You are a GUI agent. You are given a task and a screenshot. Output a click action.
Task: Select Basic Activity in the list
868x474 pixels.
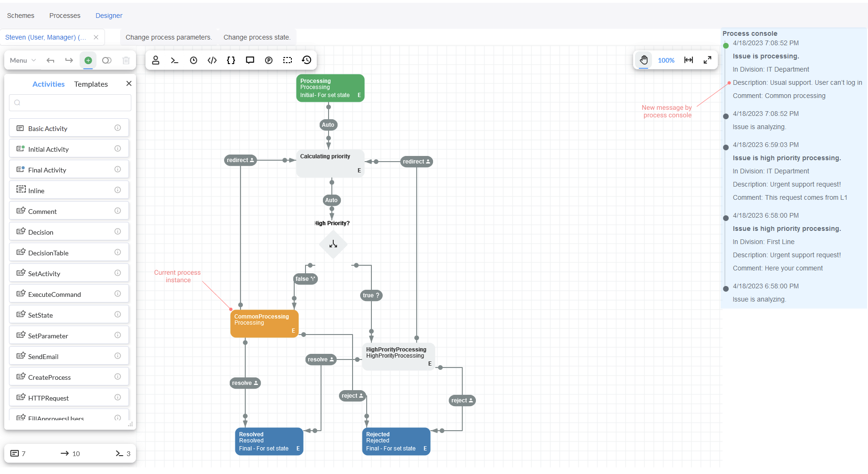[x=69, y=128]
